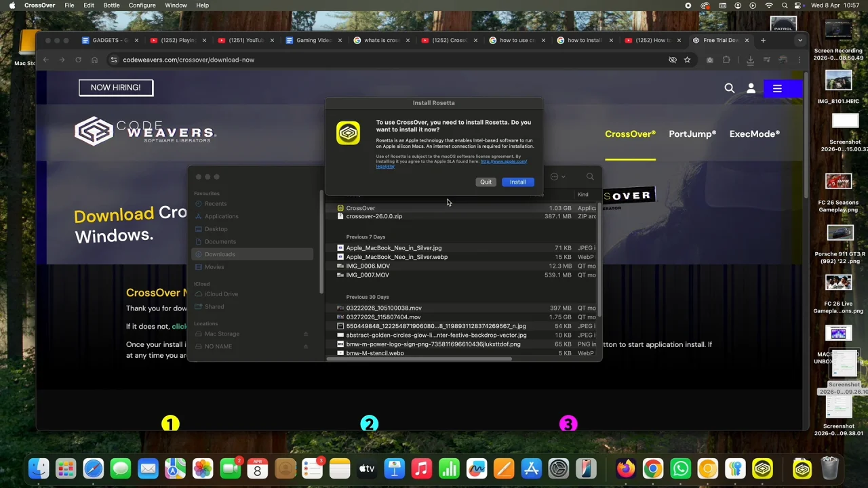Open the yellow hamburger menu on the website
868x488 pixels.
777,88
